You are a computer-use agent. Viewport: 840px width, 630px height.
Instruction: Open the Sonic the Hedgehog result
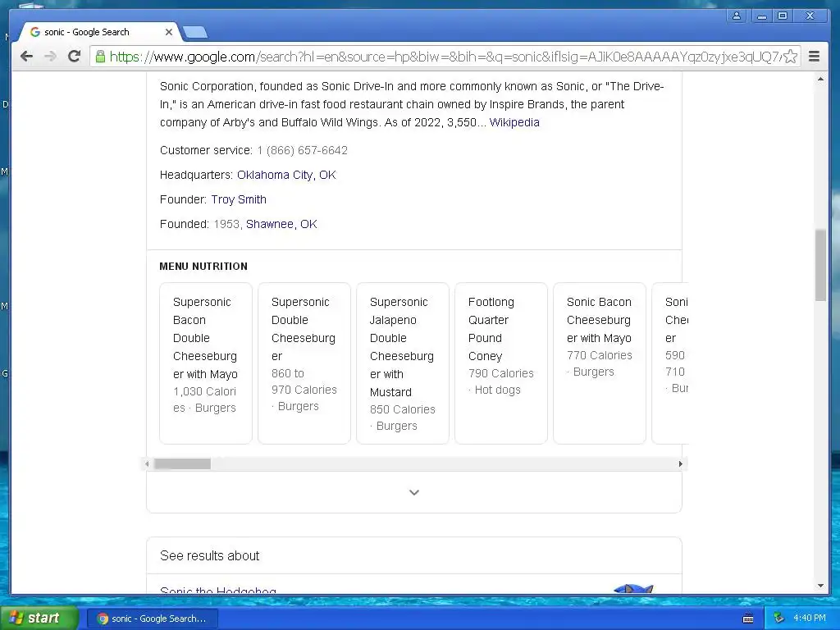[218, 590]
